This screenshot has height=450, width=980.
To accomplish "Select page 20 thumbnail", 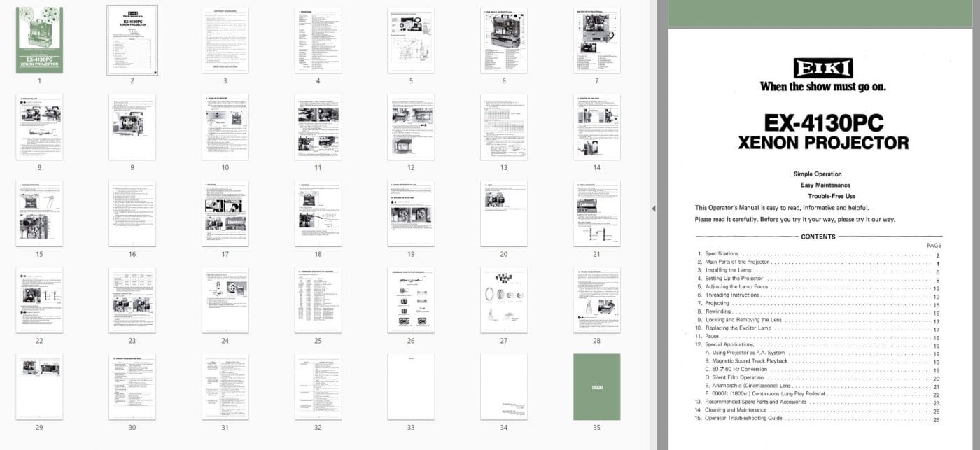I will point(503,213).
